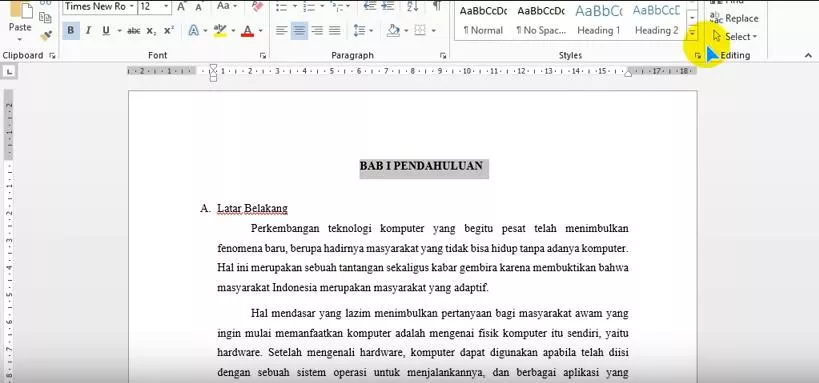
Task: Apply borders button
Action: tap(420, 31)
